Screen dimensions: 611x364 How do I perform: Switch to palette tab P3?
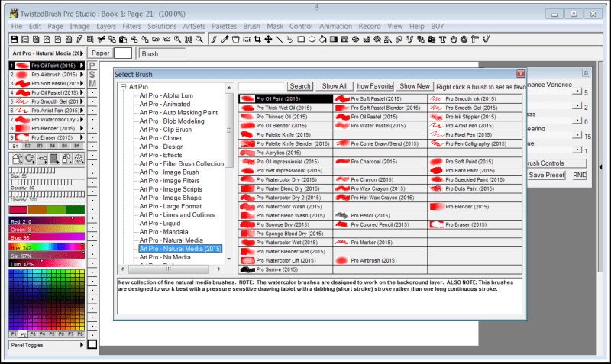point(33,334)
